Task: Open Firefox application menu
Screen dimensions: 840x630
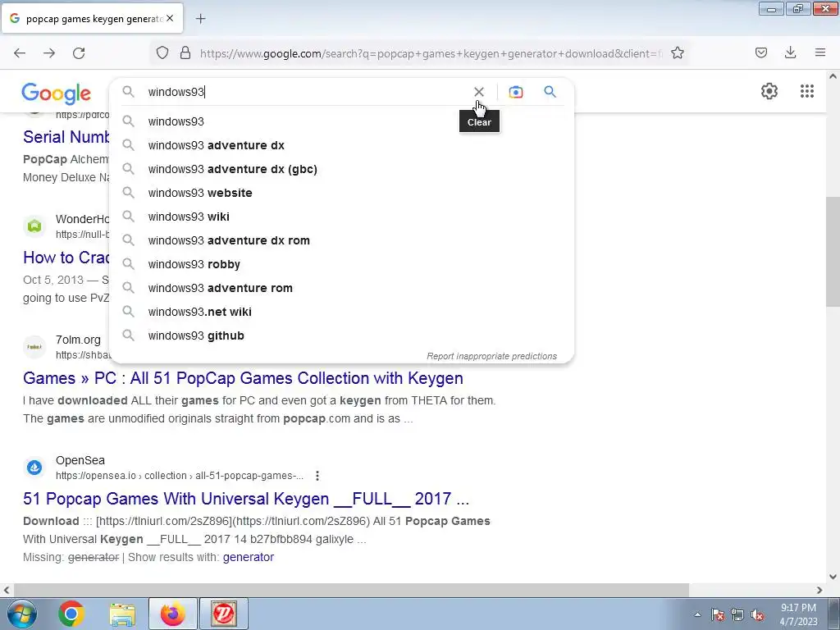Action: point(820,52)
